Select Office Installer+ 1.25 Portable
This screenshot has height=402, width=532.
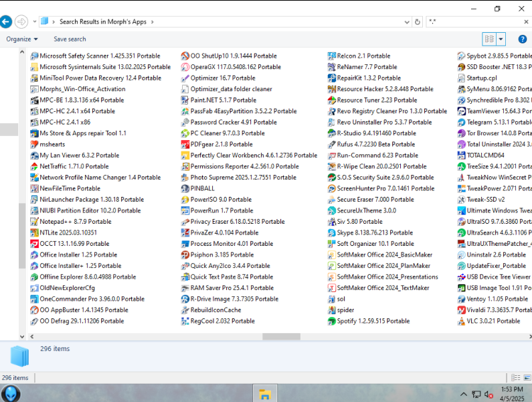(x=76, y=266)
